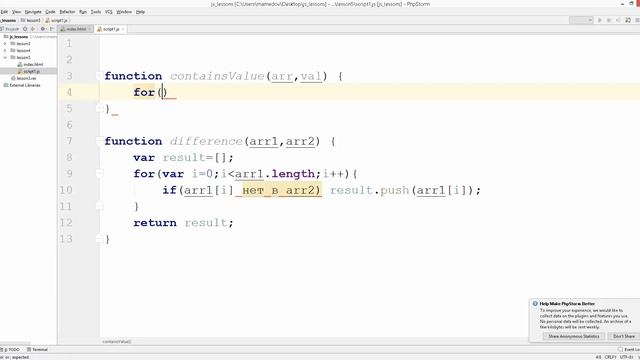Screen dimensions: 640x360
Task: Click the fold end marker at line 13
Action: (99, 239)
